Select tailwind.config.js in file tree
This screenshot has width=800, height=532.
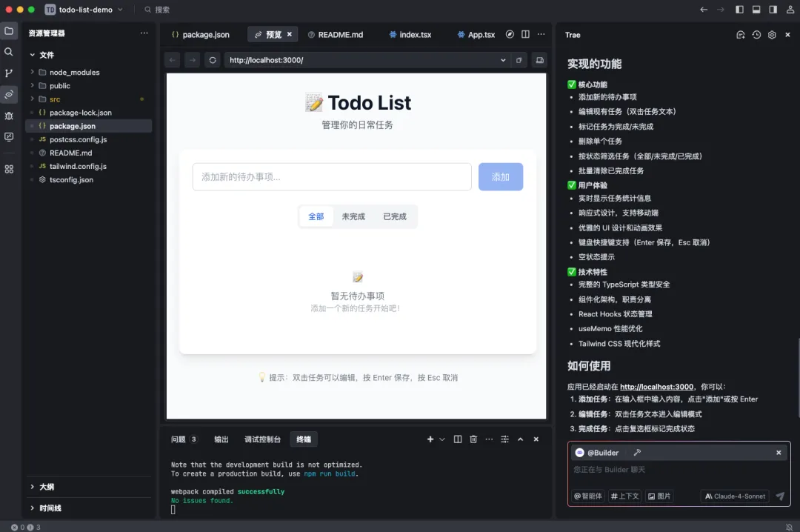(78, 167)
